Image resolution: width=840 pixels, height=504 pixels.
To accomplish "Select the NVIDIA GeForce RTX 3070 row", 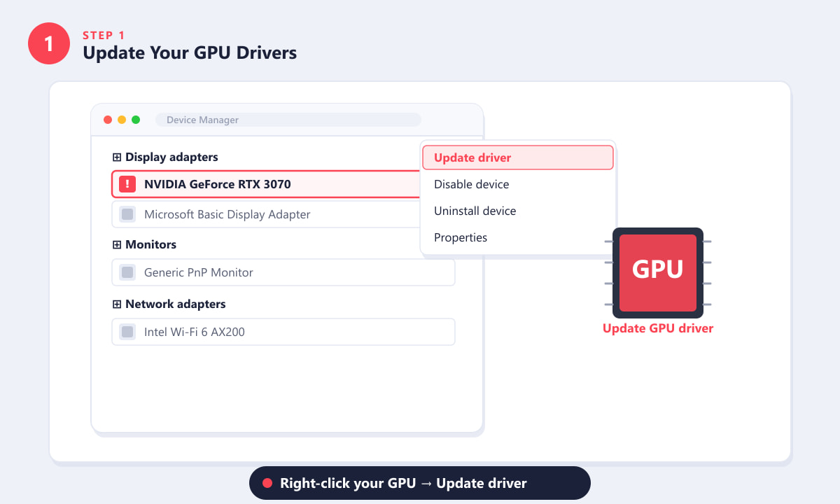I will [266, 184].
